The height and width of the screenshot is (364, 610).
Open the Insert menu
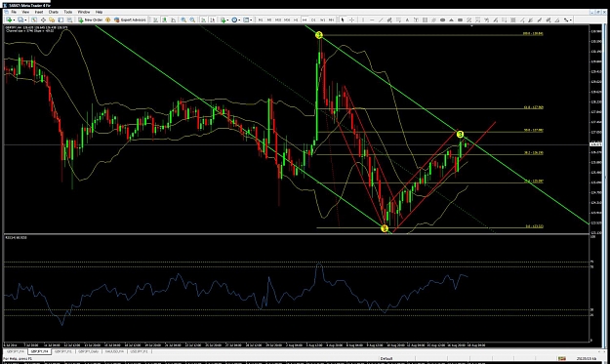39,12
